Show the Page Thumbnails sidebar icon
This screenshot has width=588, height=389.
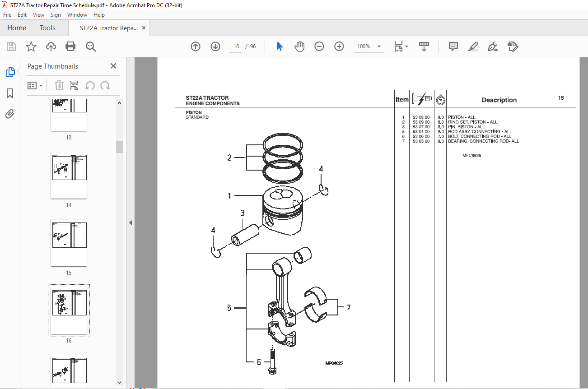point(10,72)
